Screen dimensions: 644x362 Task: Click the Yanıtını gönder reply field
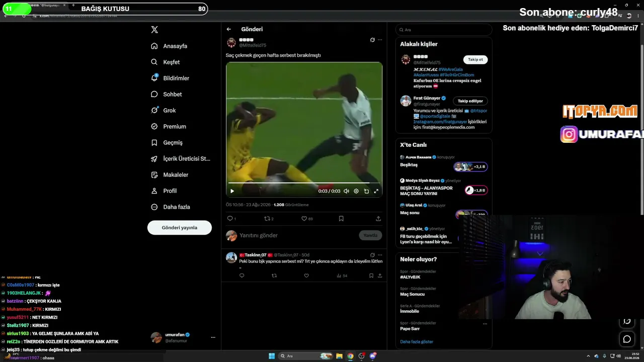(x=297, y=235)
